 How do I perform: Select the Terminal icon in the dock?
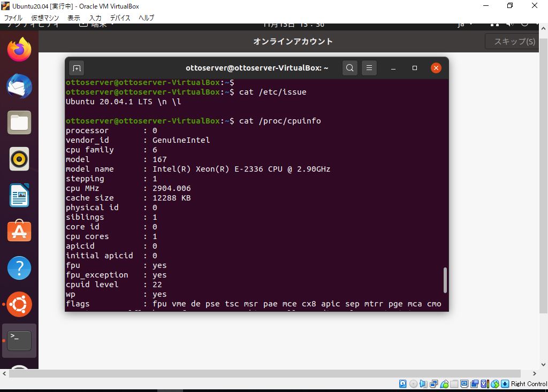tap(19, 340)
